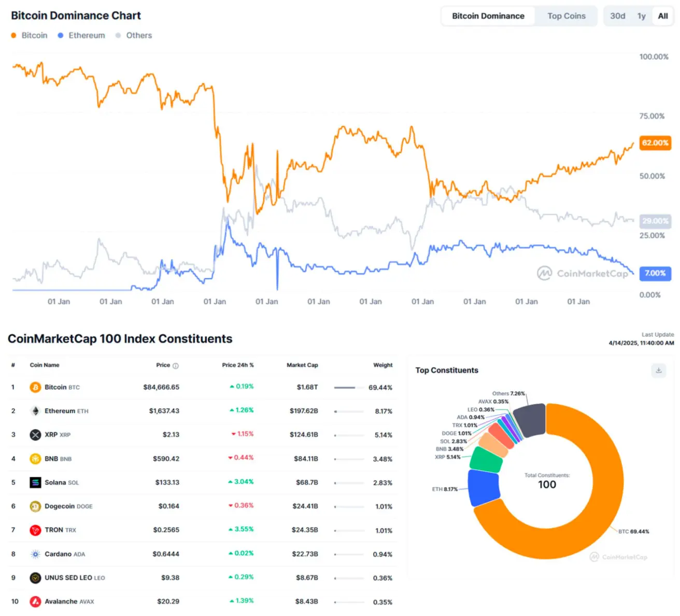Viewport: 680px width, 616px height.
Task: Click the Bitcoin weight bar
Action: 349,388
